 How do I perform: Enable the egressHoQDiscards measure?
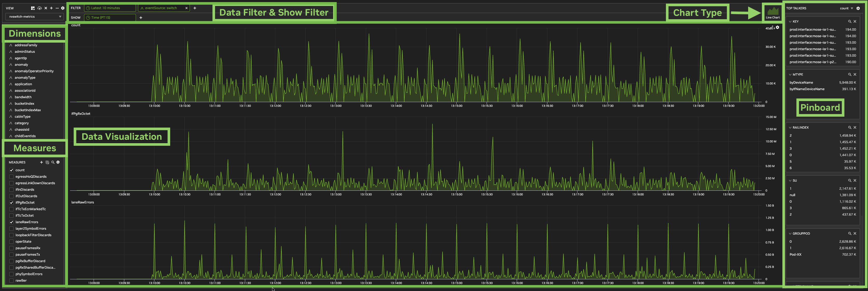click(x=11, y=177)
